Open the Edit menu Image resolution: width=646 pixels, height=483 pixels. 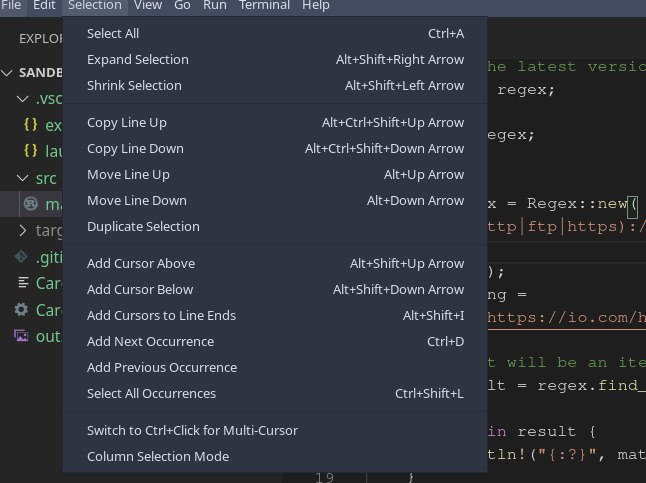[44, 5]
